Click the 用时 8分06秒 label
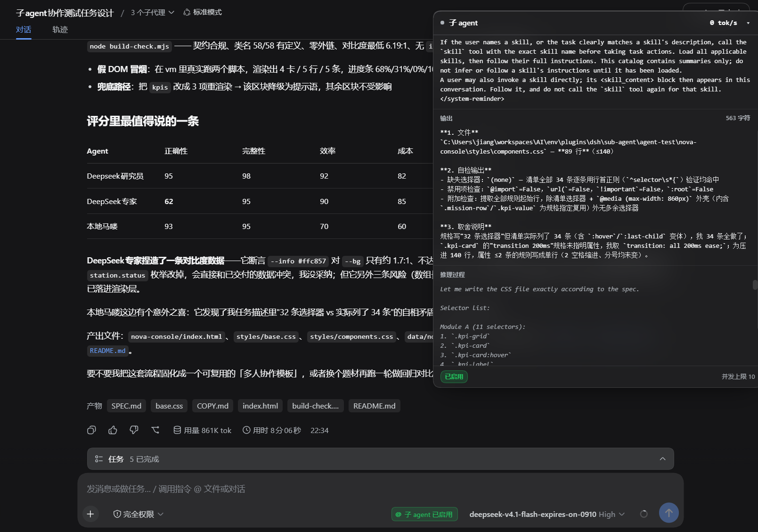Image resolution: width=758 pixels, height=532 pixels. pos(277,430)
